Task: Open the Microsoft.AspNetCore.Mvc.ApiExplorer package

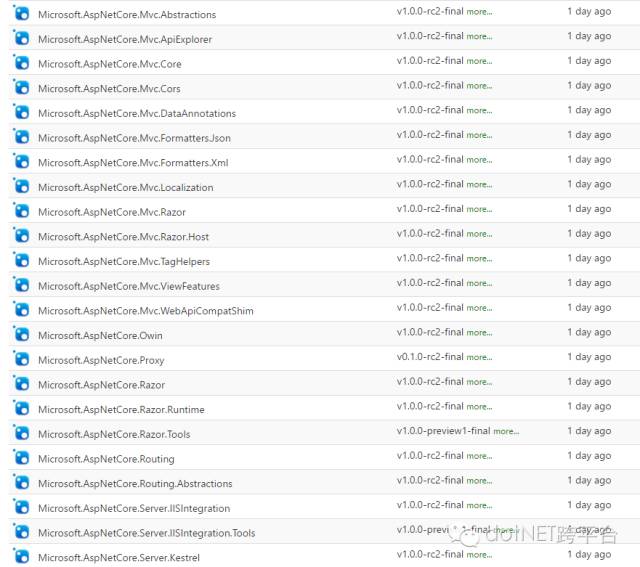Action: [x=125, y=40]
